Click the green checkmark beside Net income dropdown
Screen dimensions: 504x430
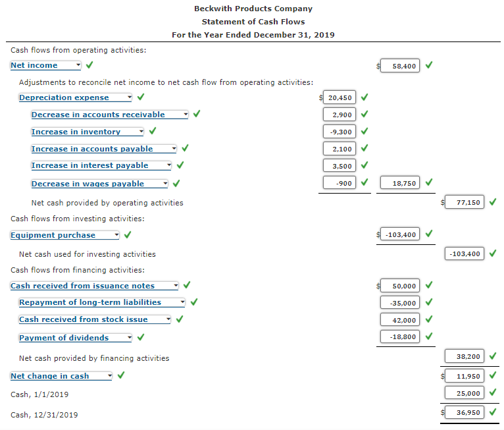tap(89, 65)
